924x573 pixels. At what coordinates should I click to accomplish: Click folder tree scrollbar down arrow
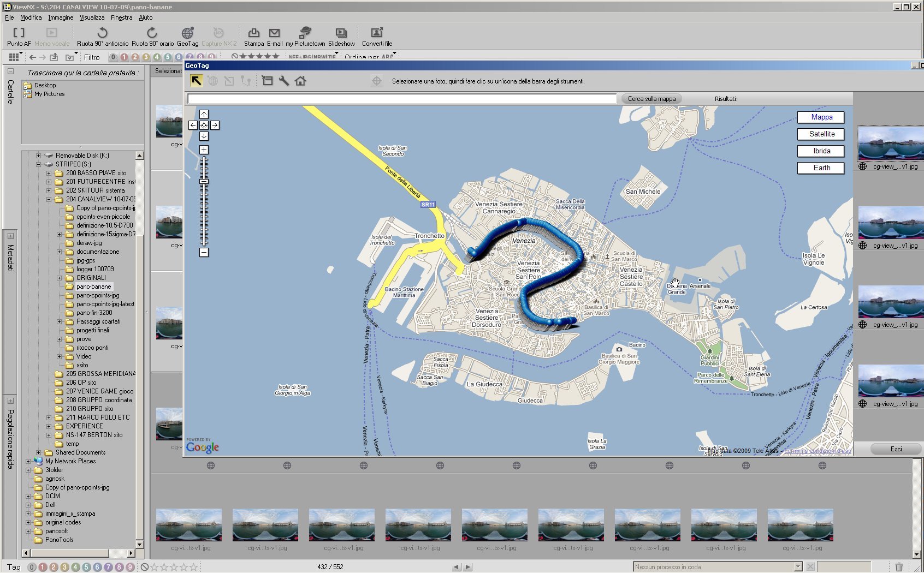[139, 544]
